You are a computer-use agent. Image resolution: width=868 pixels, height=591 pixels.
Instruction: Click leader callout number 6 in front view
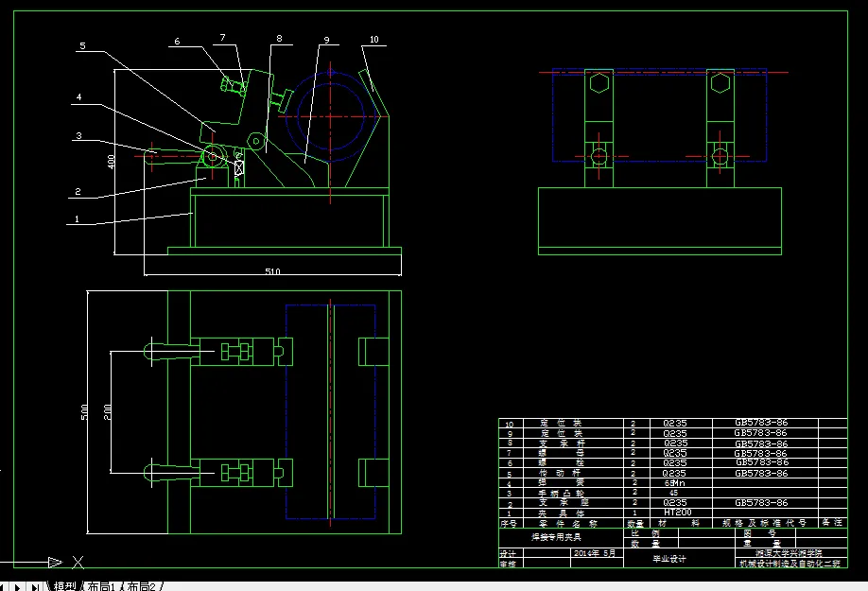point(177,41)
